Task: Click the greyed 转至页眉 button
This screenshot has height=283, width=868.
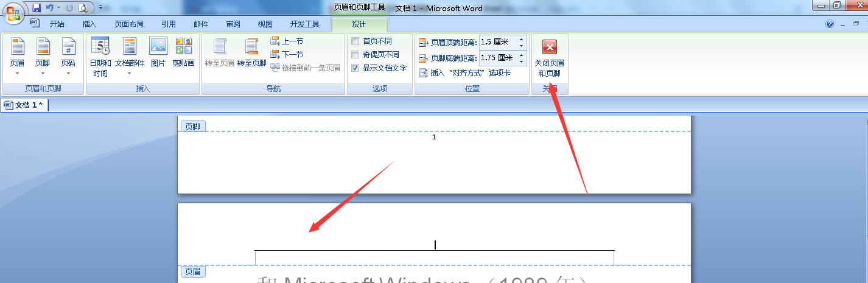Action: coord(220,52)
